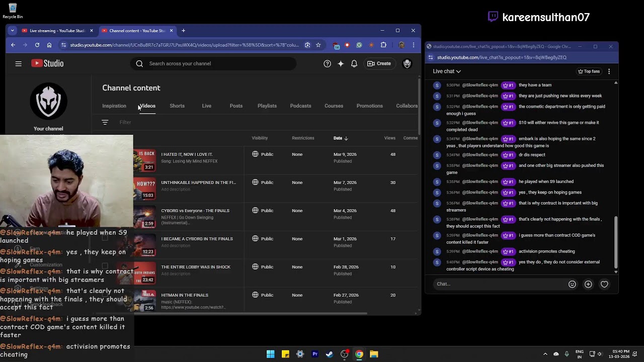The width and height of the screenshot is (644, 362).
Task: Open the Chrome extensions puzzle icon
Action: point(384,45)
